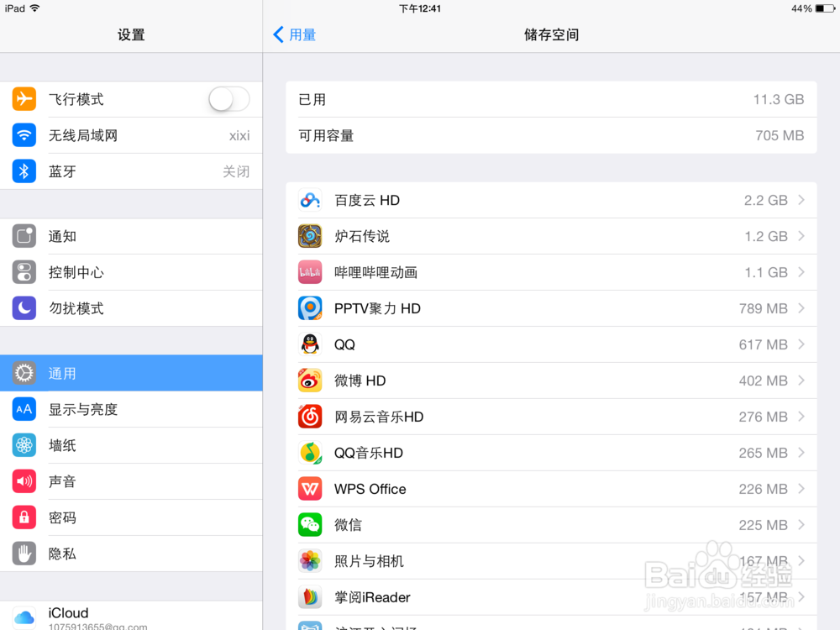Open 声音 settings label

tap(62, 481)
